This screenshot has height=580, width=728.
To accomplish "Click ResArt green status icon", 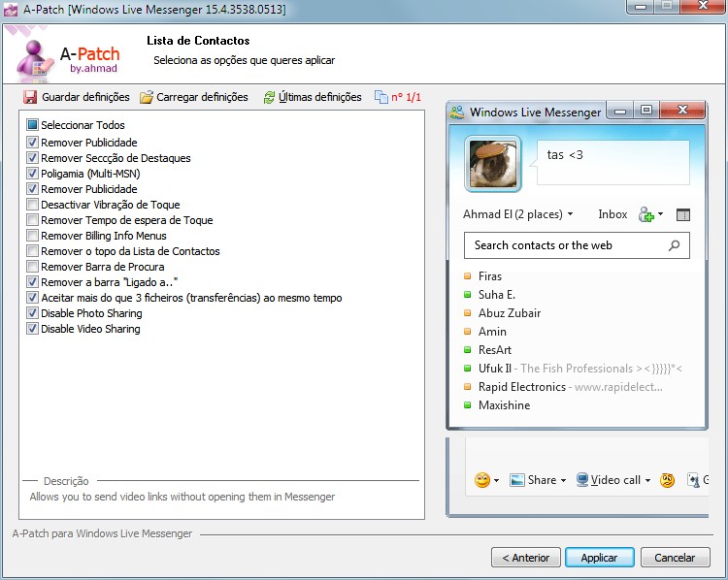I will coord(468,350).
